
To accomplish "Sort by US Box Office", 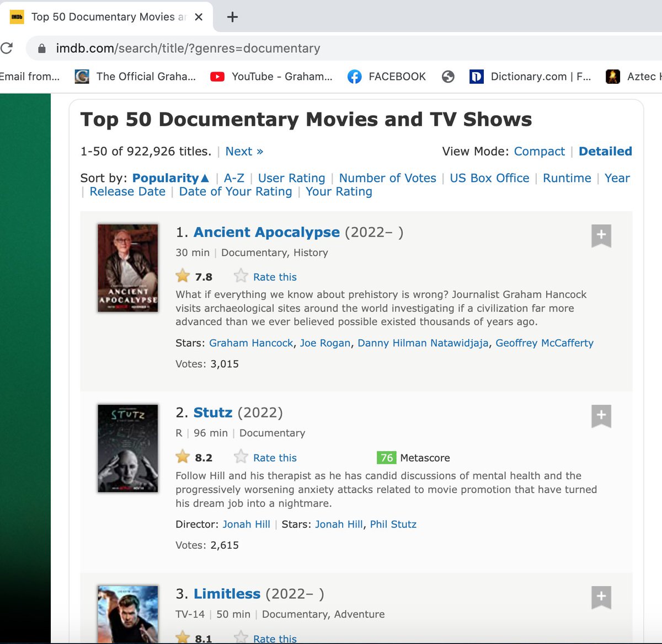I will pos(489,178).
